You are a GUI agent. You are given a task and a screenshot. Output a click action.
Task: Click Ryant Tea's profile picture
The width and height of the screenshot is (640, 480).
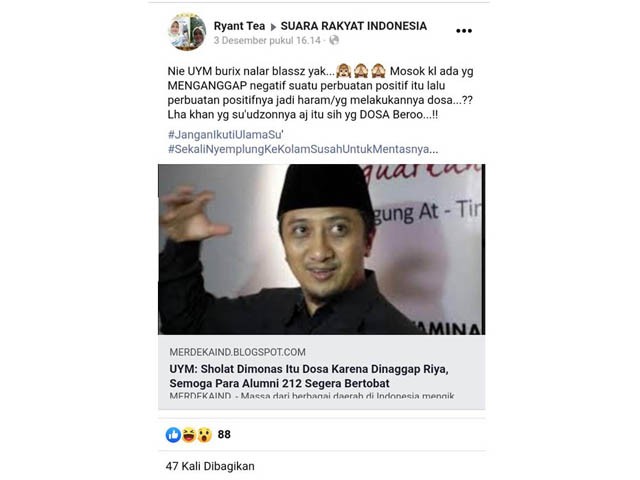[x=187, y=32]
